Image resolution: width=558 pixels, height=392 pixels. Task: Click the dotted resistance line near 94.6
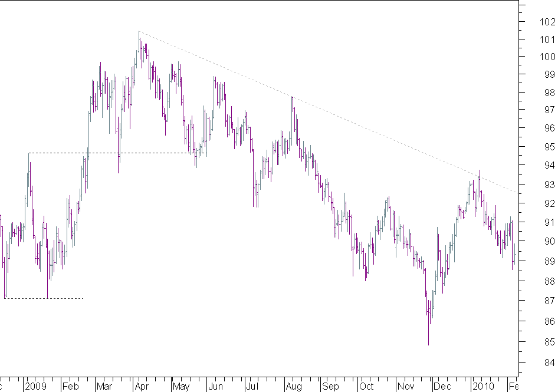tap(117, 153)
